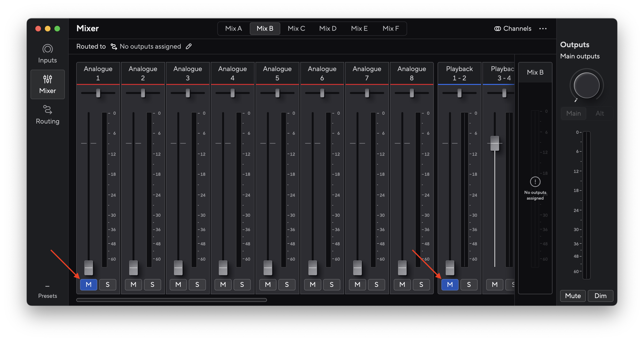The width and height of the screenshot is (644, 341).
Task: Open the three-dot more options menu
Action: click(542, 29)
